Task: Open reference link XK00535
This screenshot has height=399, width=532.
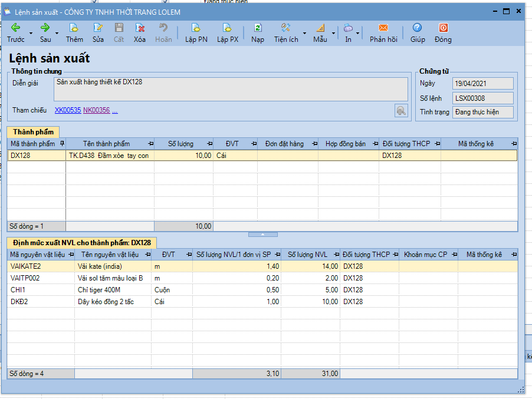Action: [68, 110]
